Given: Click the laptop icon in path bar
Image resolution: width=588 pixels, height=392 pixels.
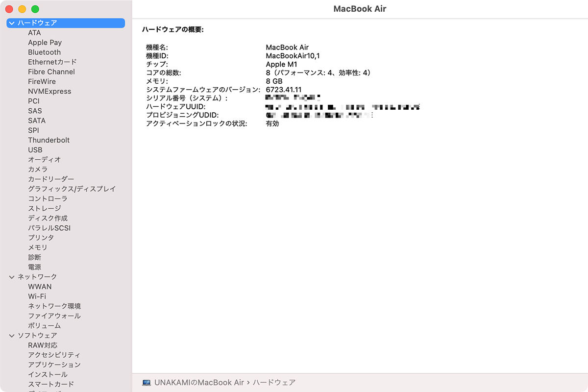Looking at the screenshot, I should 147,382.
